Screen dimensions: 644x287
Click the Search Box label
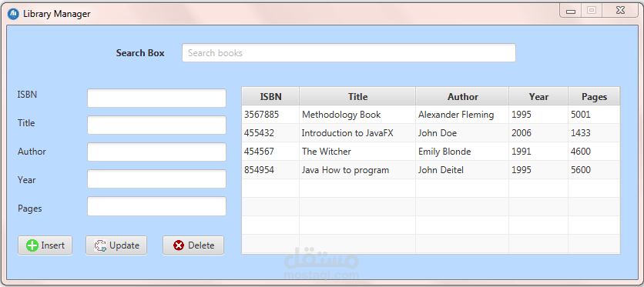click(x=140, y=53)
